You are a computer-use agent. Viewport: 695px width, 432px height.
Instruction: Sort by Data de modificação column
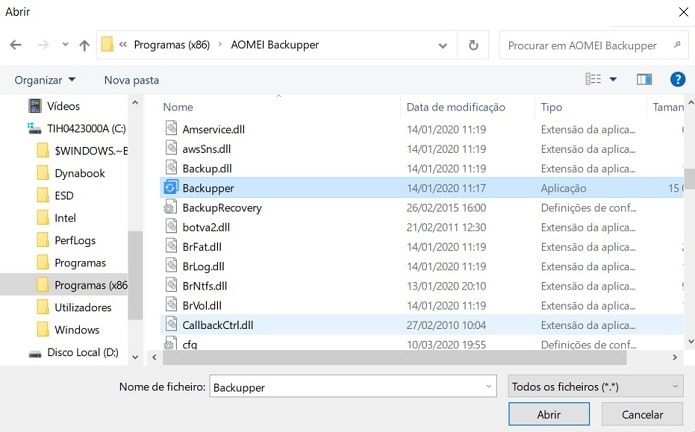456,107
